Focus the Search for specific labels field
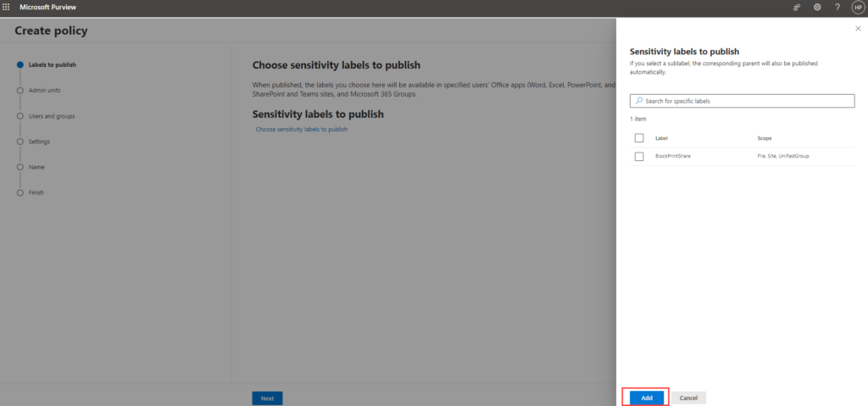868x406 pixels. point(746,101)
